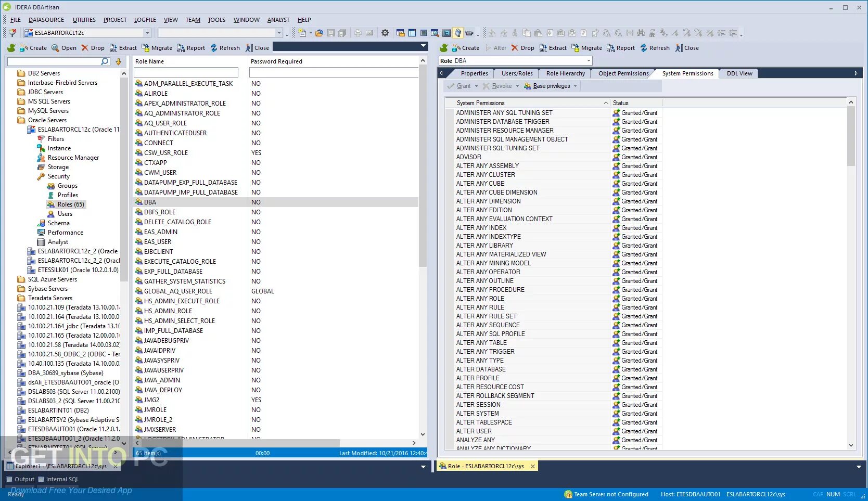868x501 pixels.
Task: Select Users under Security in tree
Action: pos(65,214)
